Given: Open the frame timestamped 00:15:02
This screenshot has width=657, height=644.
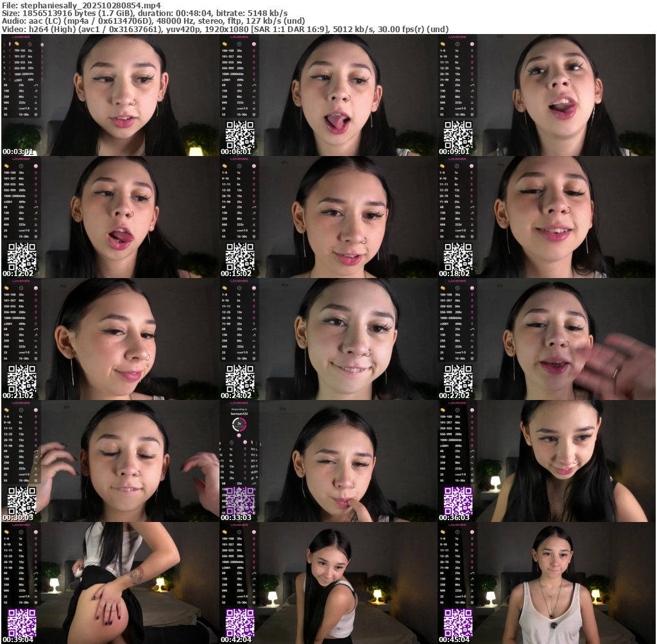Looking at the screenshot, I should click(328, 217).
